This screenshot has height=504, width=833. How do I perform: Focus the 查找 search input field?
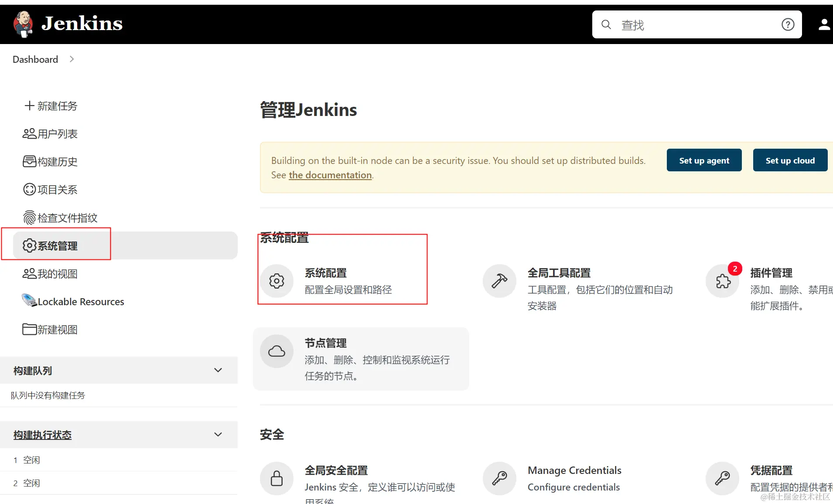coord(696,25)
